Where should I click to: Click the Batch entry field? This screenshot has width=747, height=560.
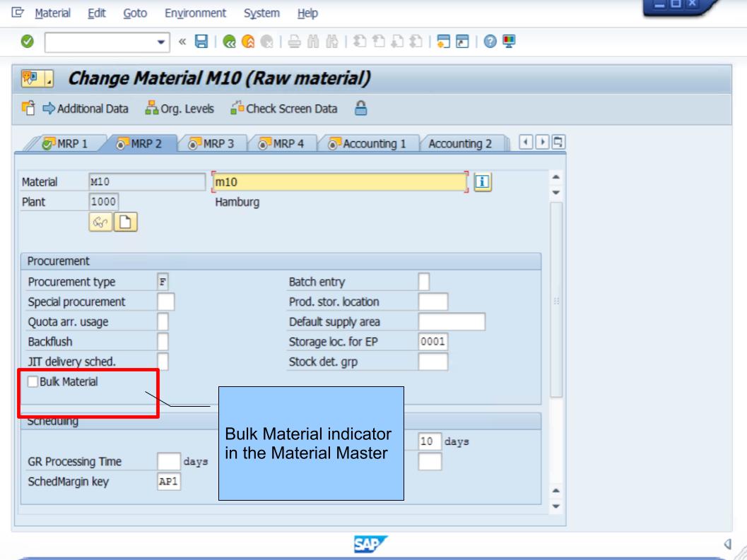[423, 282]
